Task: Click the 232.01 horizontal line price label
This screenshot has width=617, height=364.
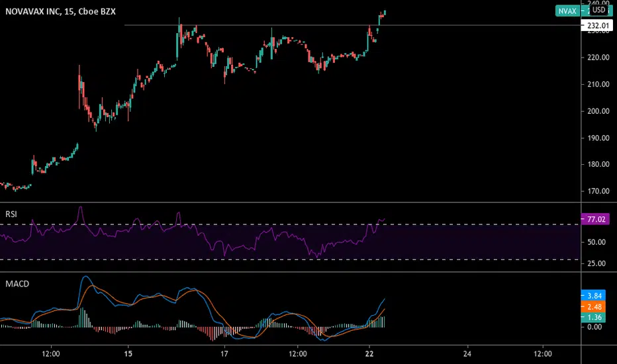Action: coord(597,26)
